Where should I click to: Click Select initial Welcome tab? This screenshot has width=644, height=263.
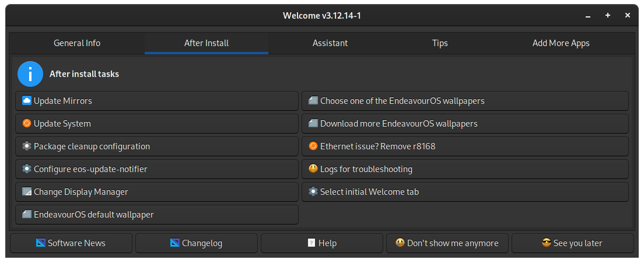[466, 192]
